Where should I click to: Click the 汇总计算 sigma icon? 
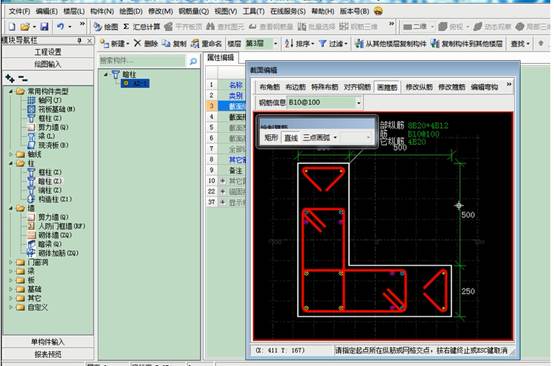coord(126,26)
